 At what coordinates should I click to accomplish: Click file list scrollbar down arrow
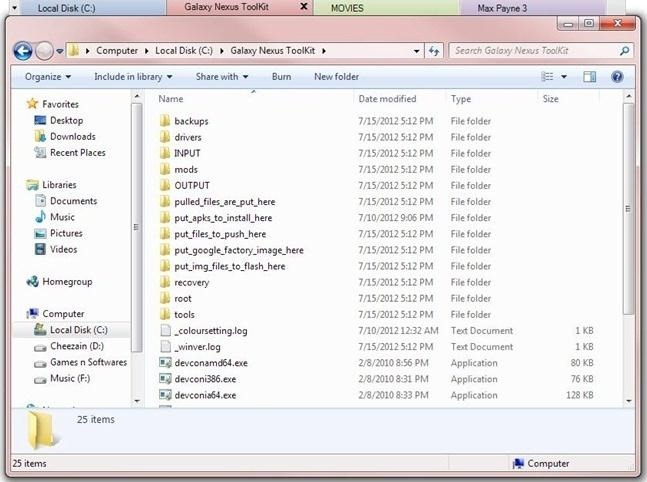coord(628,401)
